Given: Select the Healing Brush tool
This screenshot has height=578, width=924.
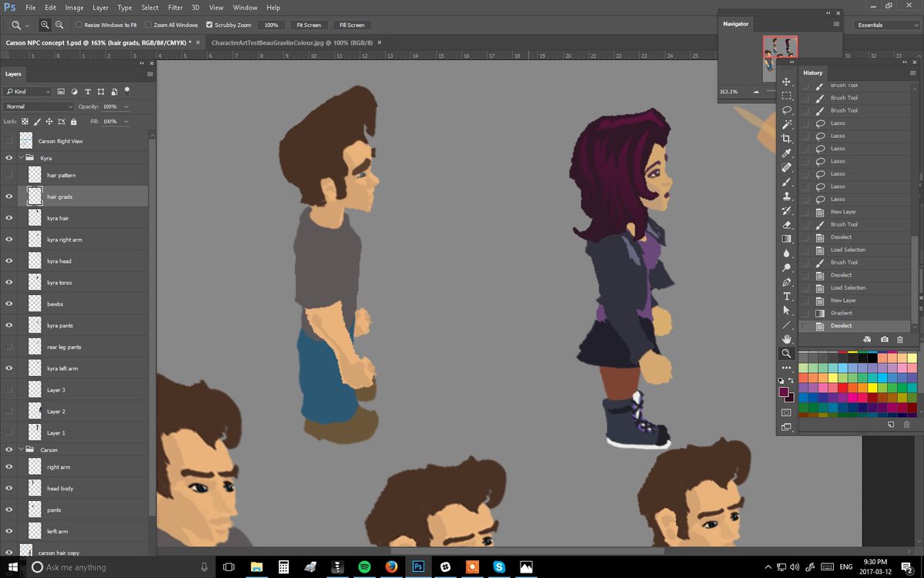Looking at the screenshot, I should click(786, 167).
